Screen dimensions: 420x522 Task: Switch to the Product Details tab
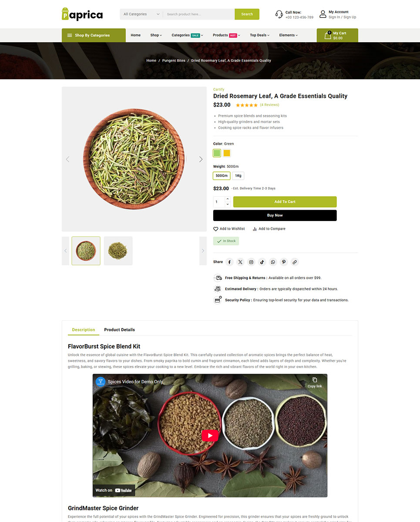(x=120, y=330)
